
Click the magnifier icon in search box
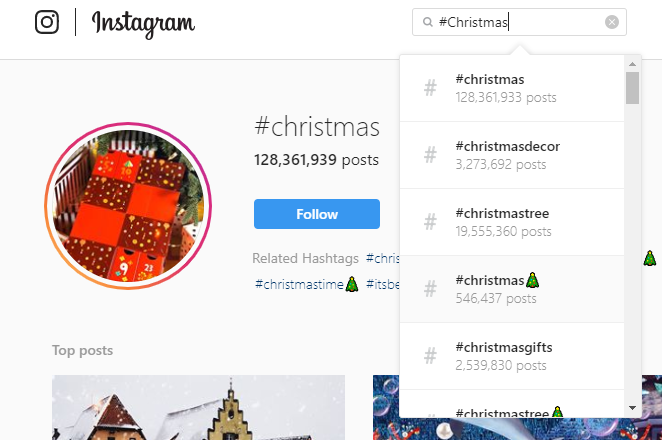pos(428,22)
